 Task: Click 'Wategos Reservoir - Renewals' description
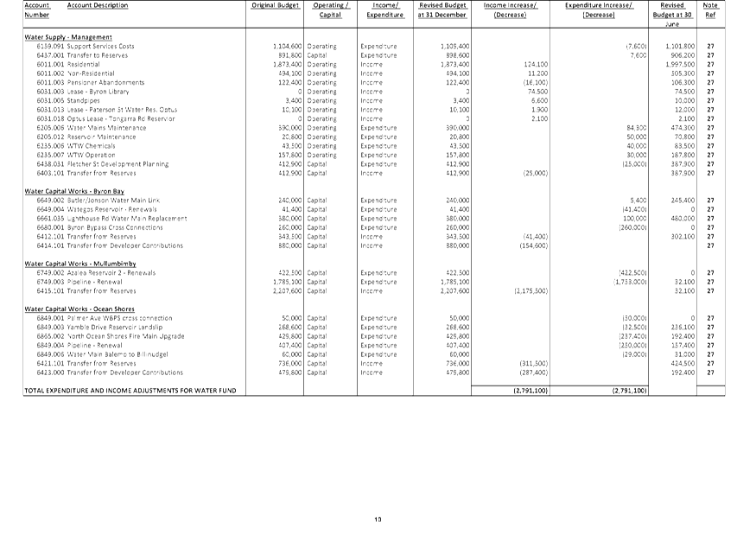point(111,209)
